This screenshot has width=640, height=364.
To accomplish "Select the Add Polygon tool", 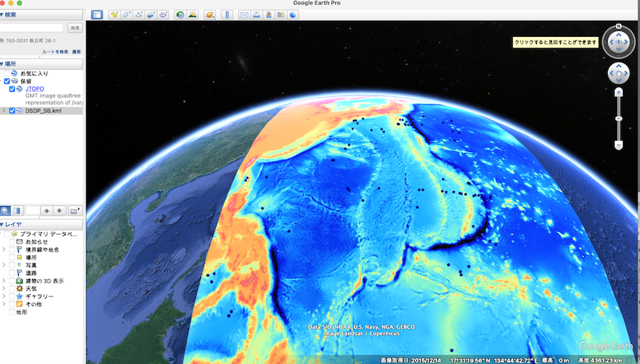I will pos(126,15).
